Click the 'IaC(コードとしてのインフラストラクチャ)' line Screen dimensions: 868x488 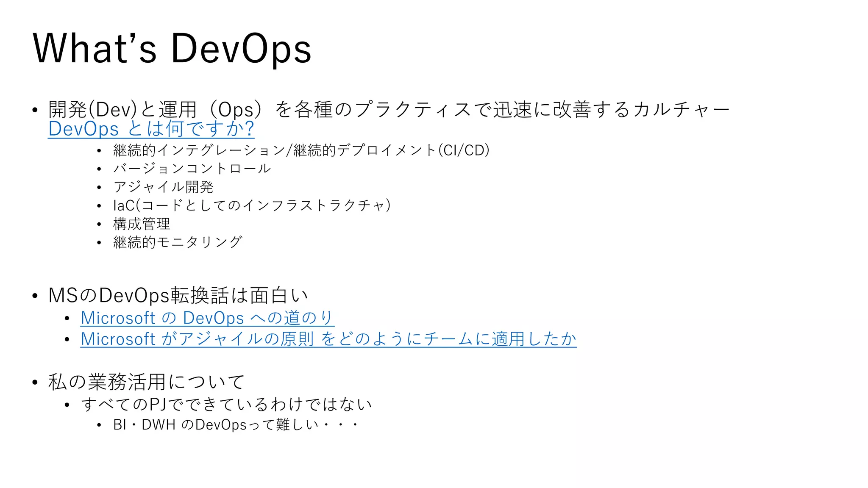point(251,205)
